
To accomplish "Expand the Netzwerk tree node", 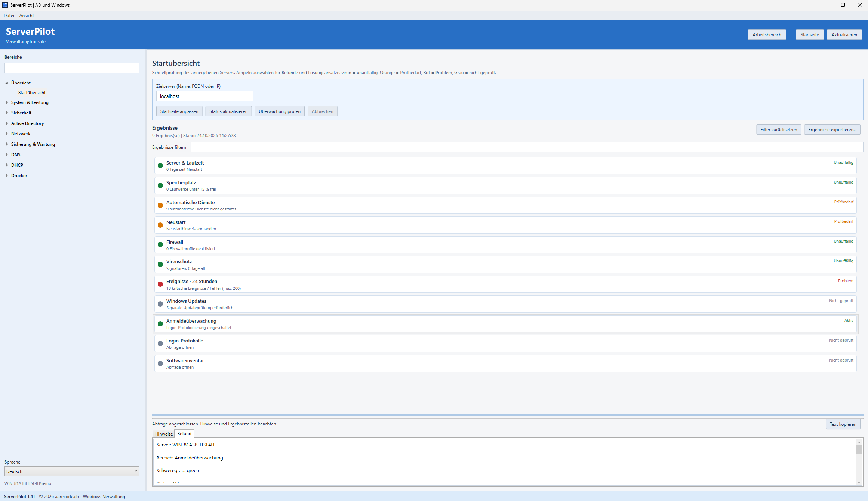I will pos(7,133).
